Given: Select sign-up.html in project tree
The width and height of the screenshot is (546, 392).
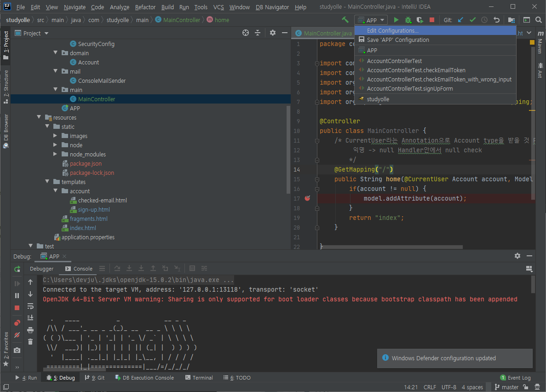Looking at the screenshot, I should pos(94,209).
